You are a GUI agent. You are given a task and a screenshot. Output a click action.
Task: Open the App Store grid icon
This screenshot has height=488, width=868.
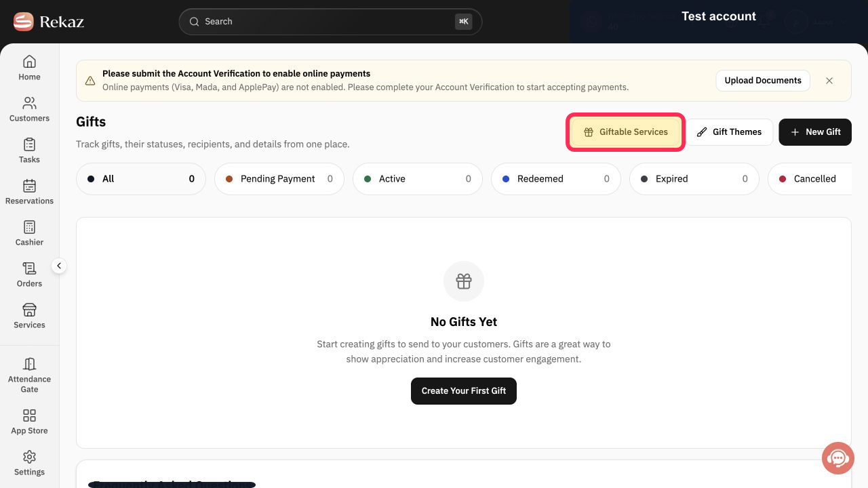[x=29, y=415]
